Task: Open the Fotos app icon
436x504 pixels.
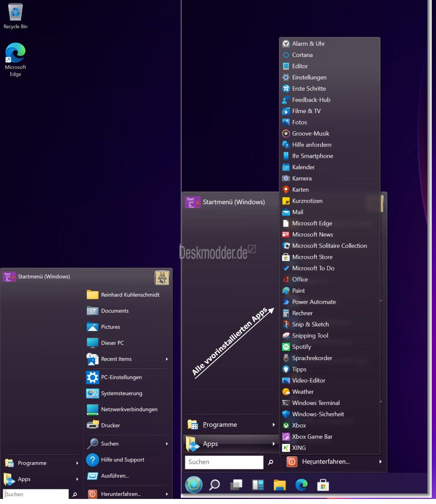Action: tap(286, 122)
